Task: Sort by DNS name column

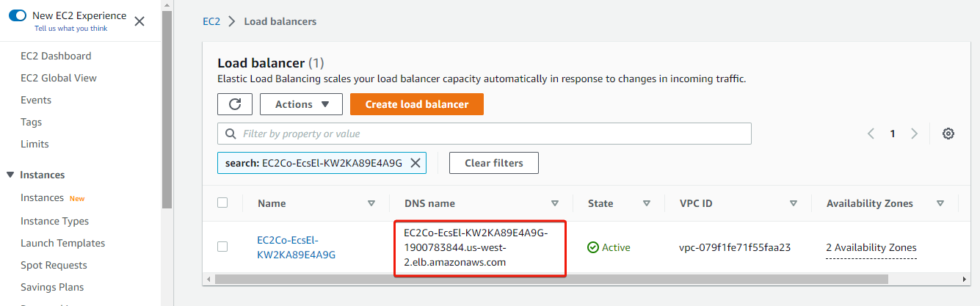Action: pos(556,203)
